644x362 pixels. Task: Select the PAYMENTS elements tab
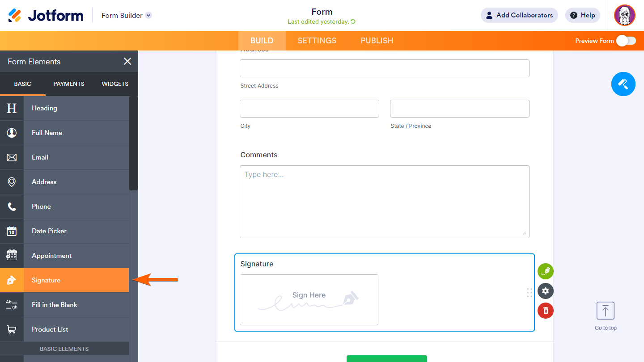click(x=69, y=84)
